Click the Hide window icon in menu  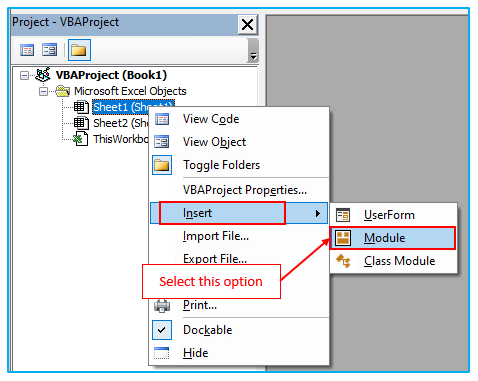tap(162, 353)
